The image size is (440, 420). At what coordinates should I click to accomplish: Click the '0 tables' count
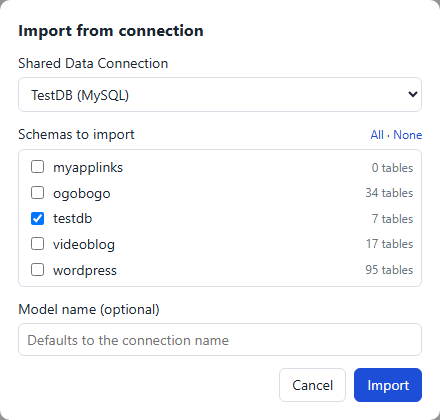click(392, 168)
